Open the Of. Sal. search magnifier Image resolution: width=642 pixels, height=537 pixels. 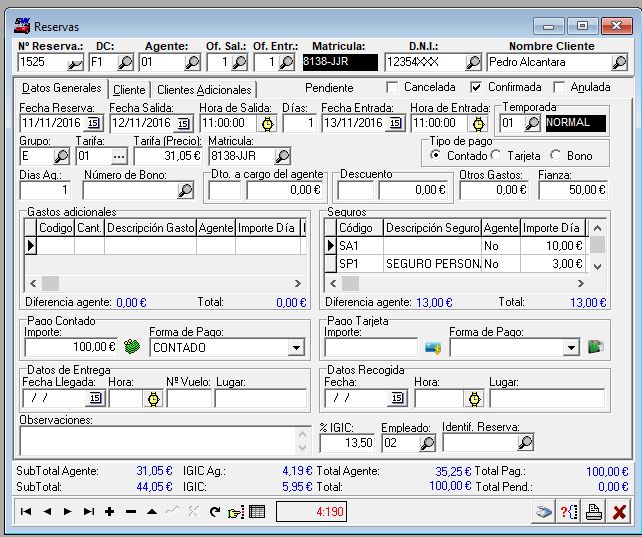239,63
